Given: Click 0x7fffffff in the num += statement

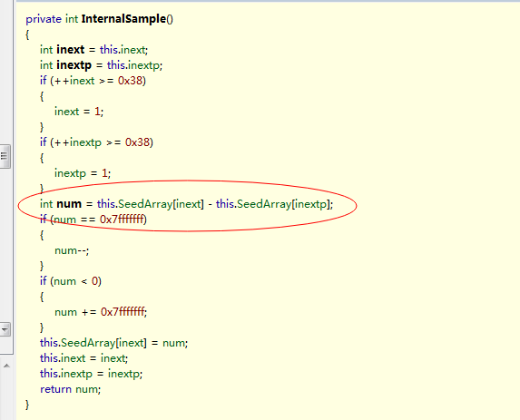Looking at the screenshot, I should pos(123,312).
